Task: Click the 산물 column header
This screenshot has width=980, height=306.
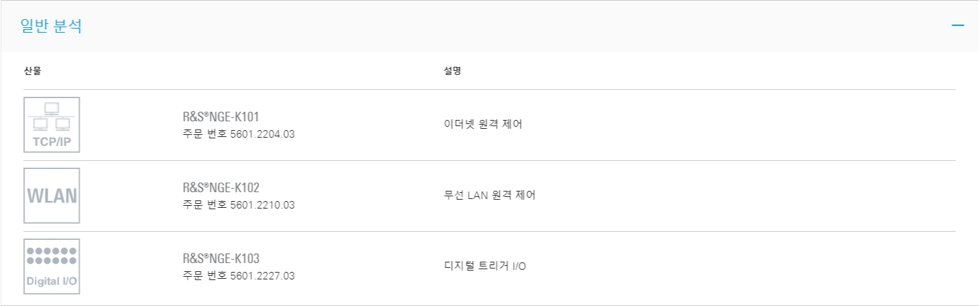Action: pyautogui.click(x=32, y=71)
